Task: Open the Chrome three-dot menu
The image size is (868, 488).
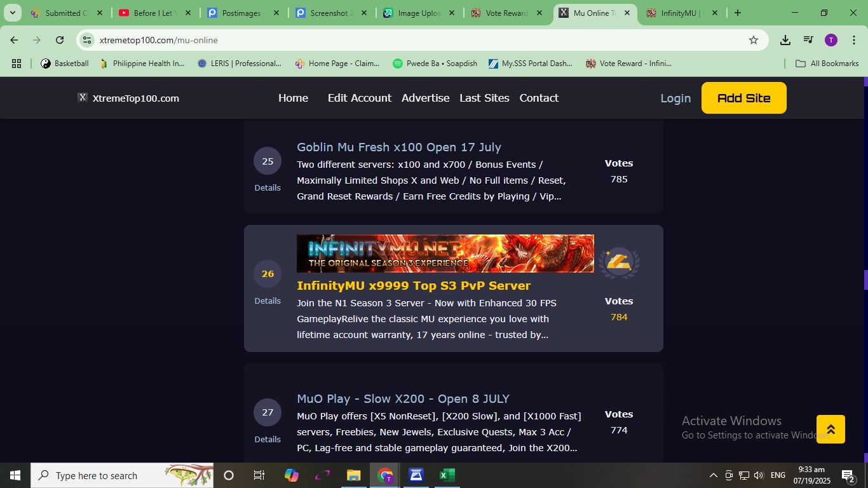Action: tap(854, 40)
